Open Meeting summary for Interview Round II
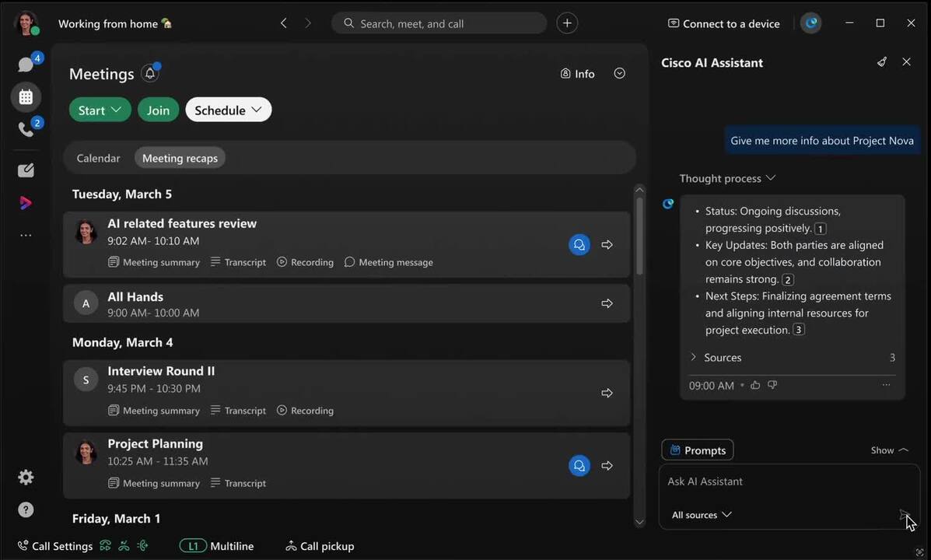 (x=154, y=411)
